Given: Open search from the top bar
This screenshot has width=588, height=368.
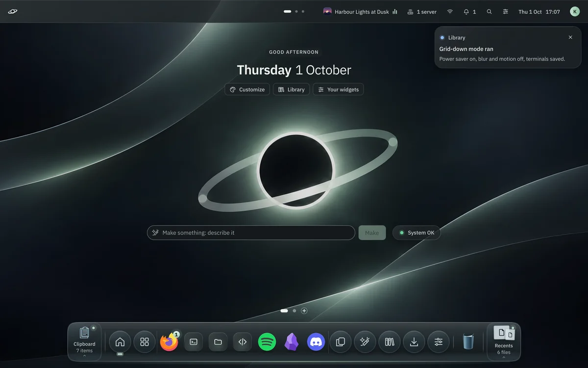Looking at the screenshot, I should [x=489, y=12].
